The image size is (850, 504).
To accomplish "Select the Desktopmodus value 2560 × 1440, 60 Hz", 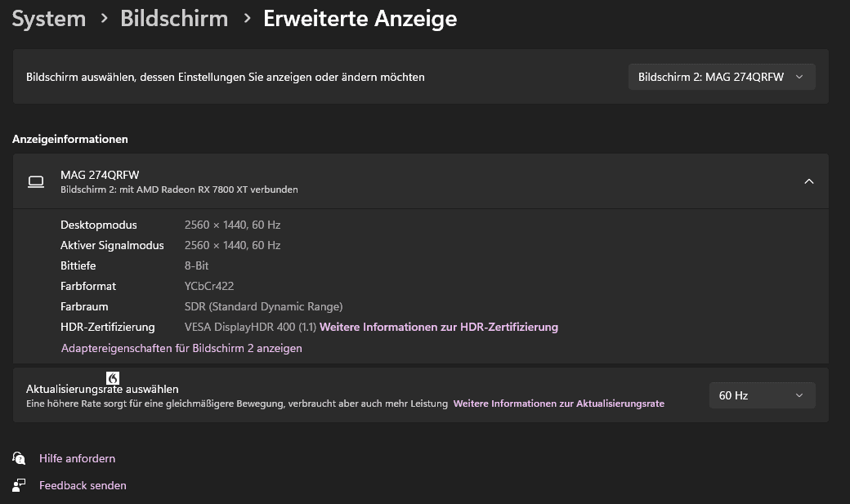I will tap(233, 225).
